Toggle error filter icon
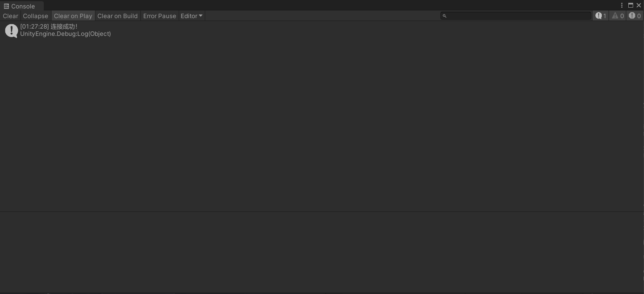Screen dimensions: 644x294 click(635, 16)
